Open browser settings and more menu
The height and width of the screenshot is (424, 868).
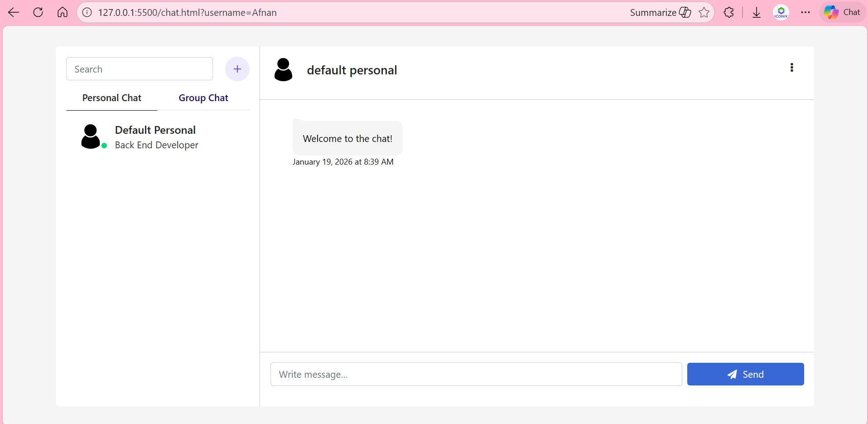pos(805,12)
